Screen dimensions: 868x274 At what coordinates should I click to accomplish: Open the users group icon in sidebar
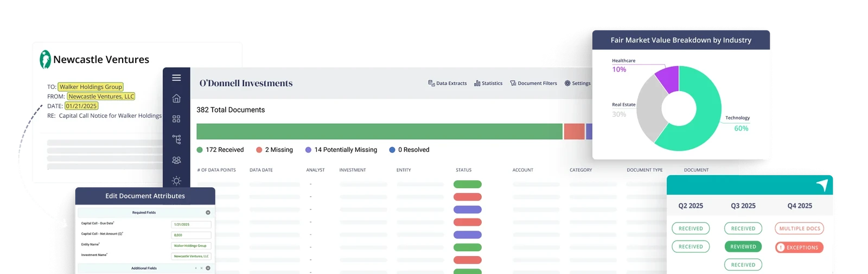point(176,160)
